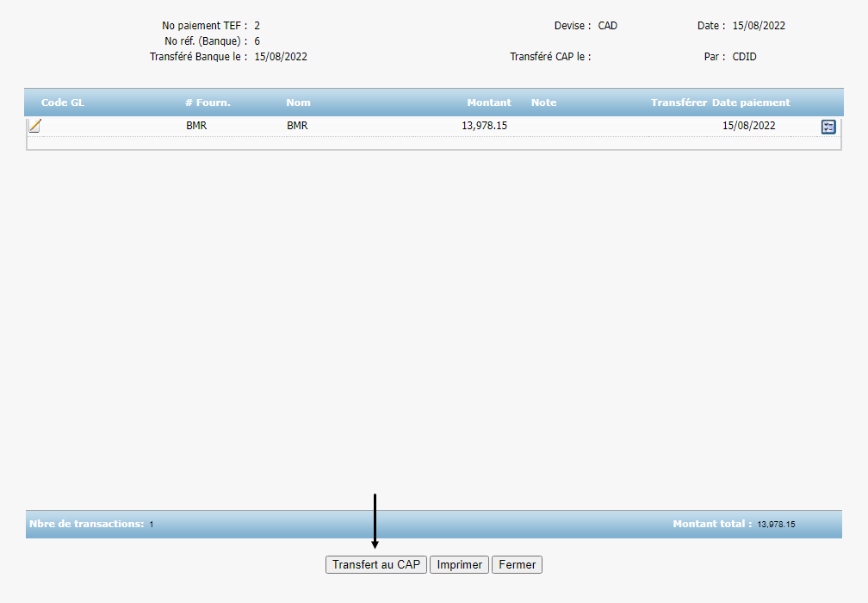
Task: Print using the Imprimer button
Action: (x=459, y=565)
